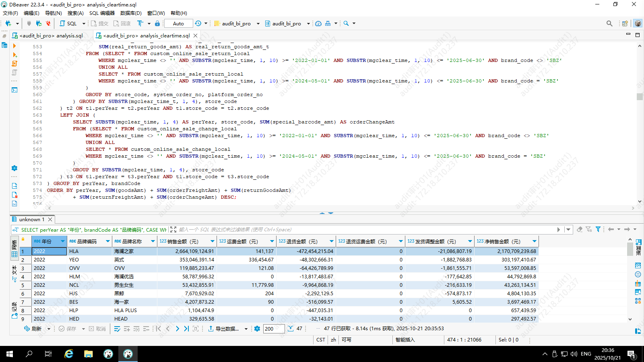This screenshot has width=644, height=362.
Task: Run the SQL statement with the orange play arrow
Action: point(14,46)
